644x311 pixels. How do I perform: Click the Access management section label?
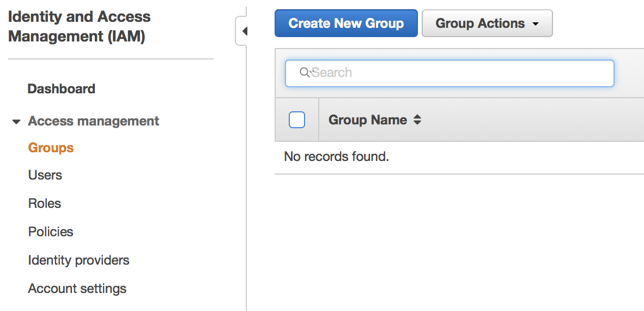point(94,121)
